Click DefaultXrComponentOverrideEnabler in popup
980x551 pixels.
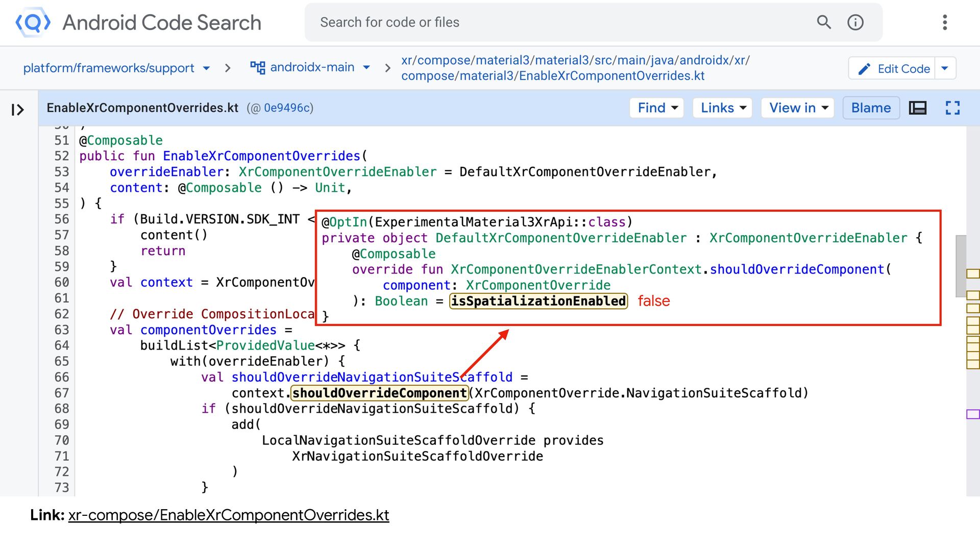point(561,238)
